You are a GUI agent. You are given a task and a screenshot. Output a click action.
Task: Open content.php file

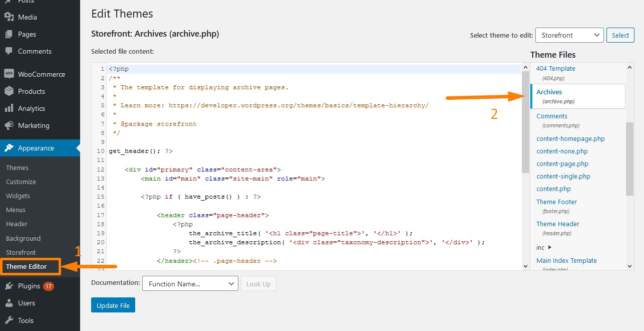coord(554,189)
